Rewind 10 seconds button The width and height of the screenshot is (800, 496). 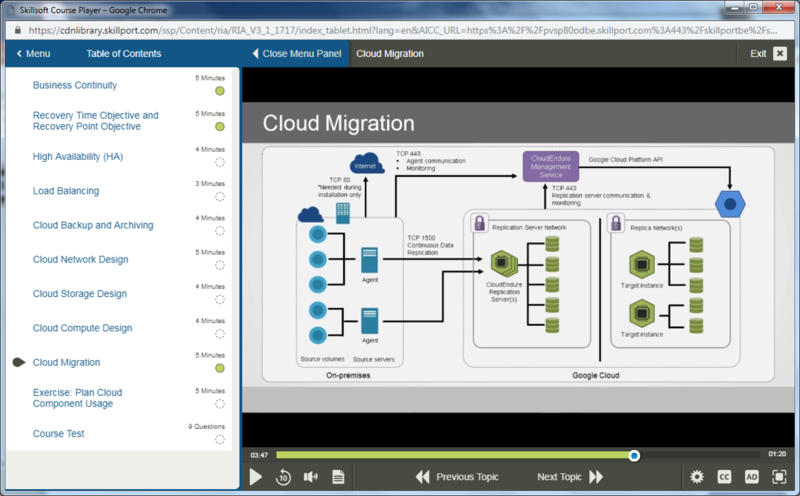coord(283,477)
